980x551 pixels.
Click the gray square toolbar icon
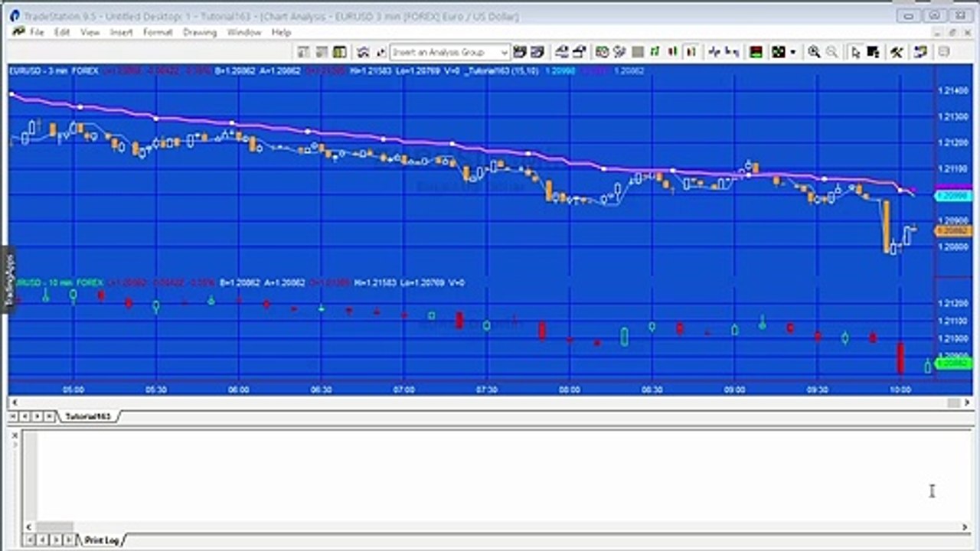click(637, 52)
